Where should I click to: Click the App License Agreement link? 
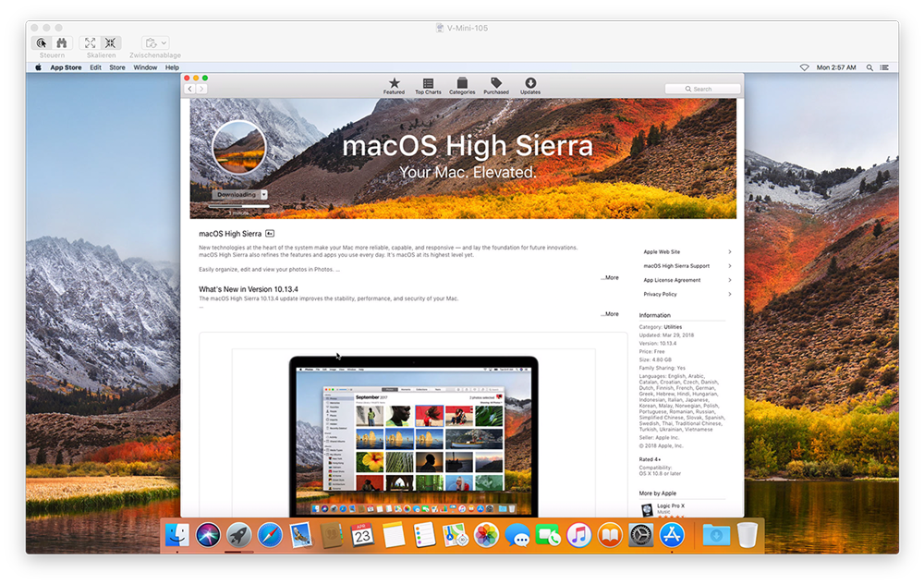pyautogui.click(x=672, y=280)
